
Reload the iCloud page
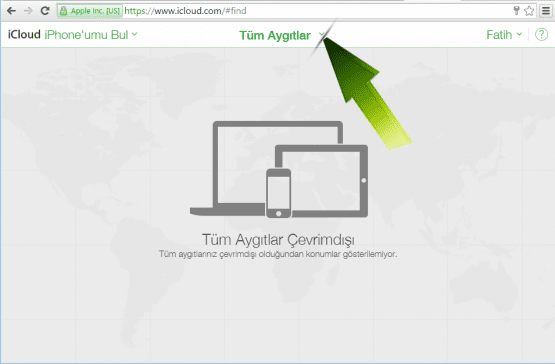tap(45, 11)
